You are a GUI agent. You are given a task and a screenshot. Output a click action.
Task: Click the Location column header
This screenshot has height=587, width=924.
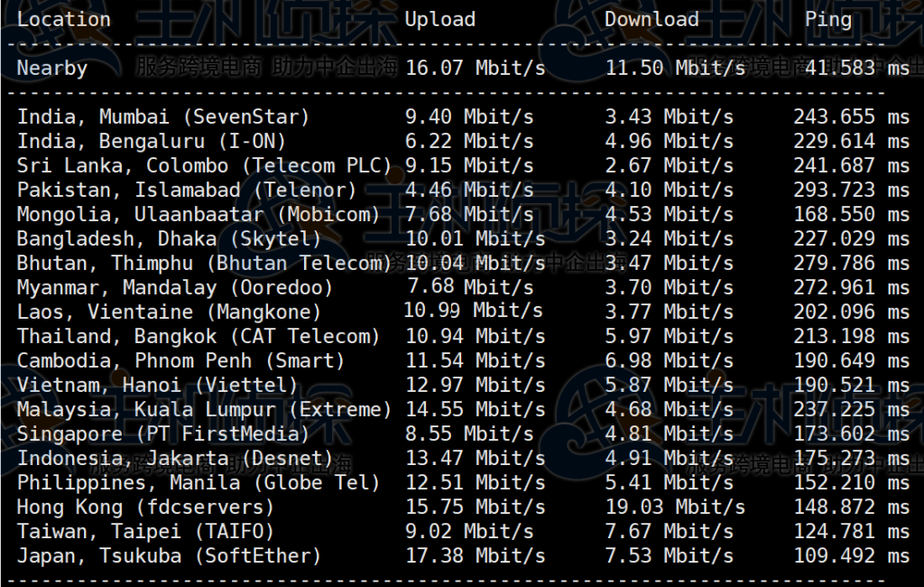[x=64, y=20]
